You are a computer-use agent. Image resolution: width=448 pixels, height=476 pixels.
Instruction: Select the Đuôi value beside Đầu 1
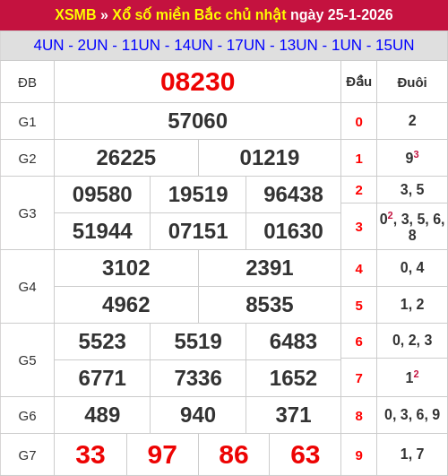[x=412, y=157]
